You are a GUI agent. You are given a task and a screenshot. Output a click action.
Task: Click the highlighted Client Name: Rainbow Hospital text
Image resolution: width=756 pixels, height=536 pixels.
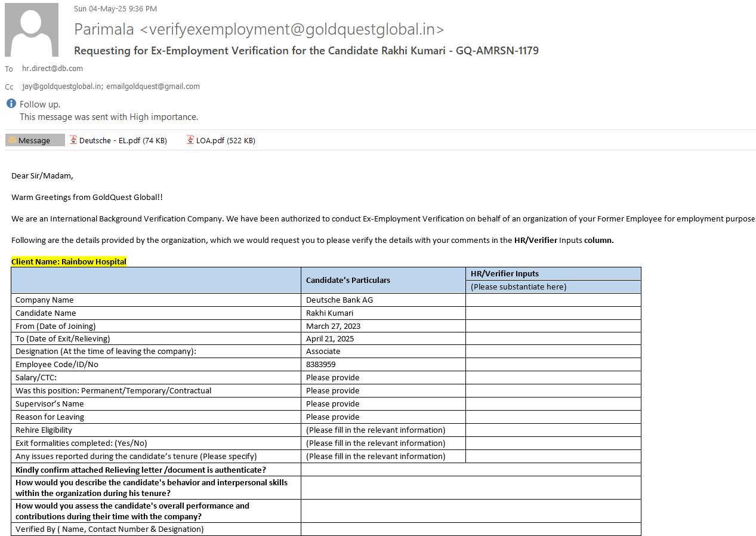pos(69,261)
